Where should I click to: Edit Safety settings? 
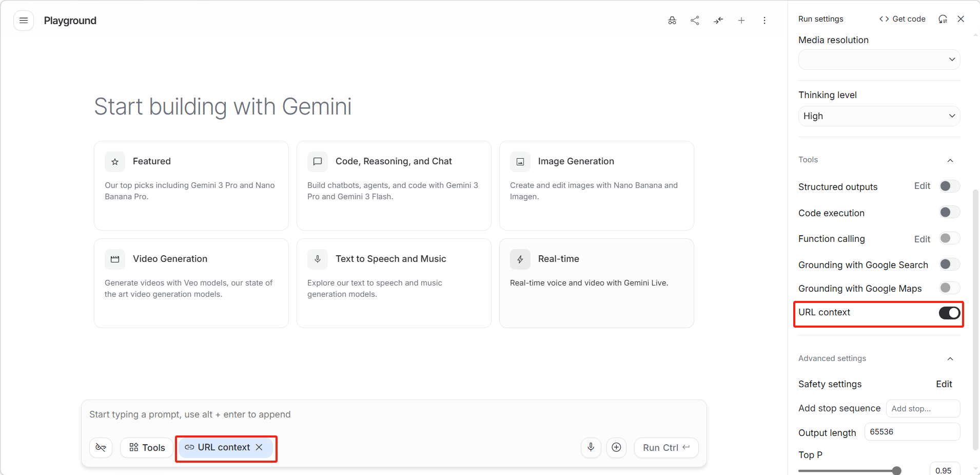tap(944, 384)
